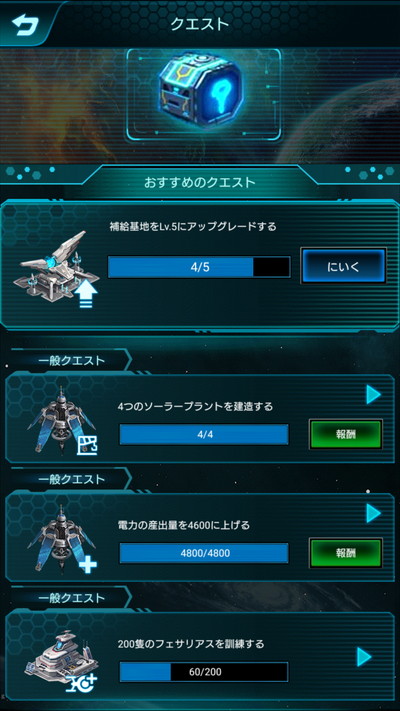Screen dimensions: 400x711
Task: Claim 報酬 for the solar plant quest
Action: click(x=346, y=434)
